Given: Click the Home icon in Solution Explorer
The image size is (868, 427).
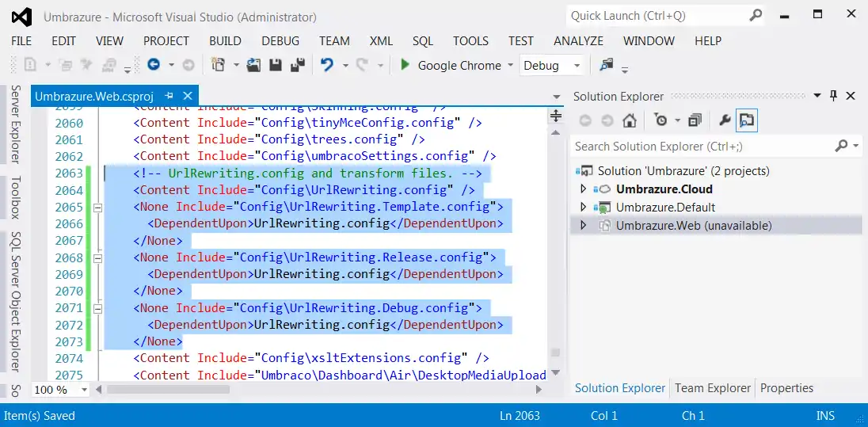Looking at the screenshot, I should click(x=630, y=120).
